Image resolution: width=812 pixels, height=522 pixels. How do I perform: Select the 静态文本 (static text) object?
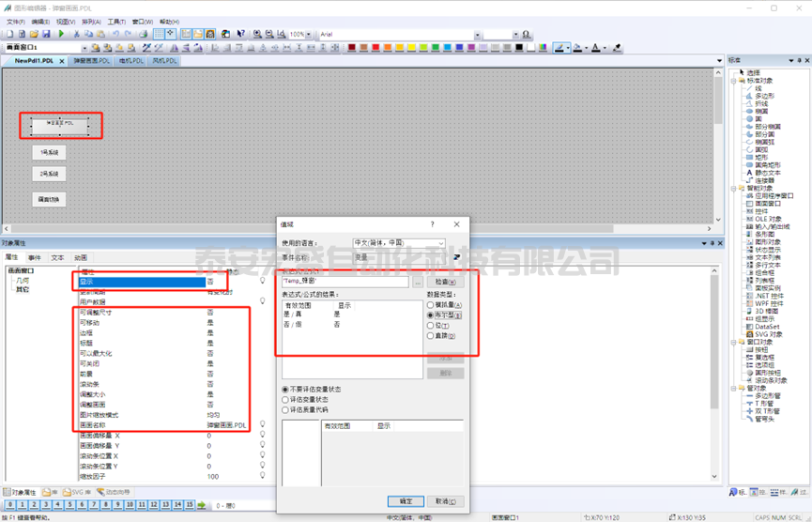[769, 173]
